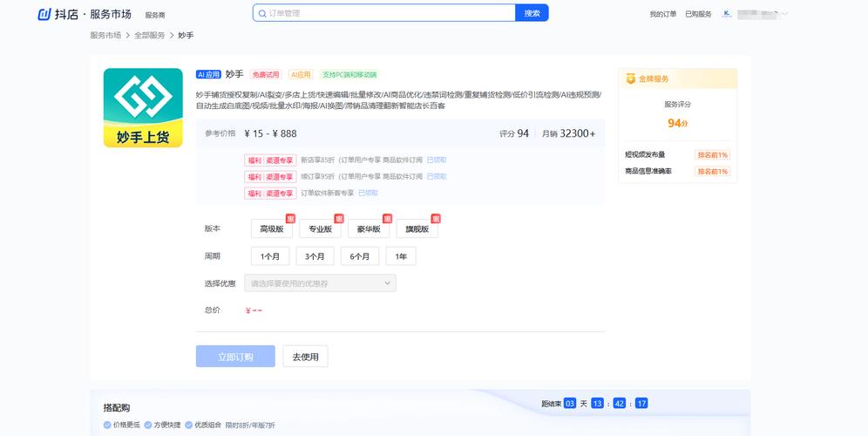Click the discount badge on 豪华版
This screenshot has width=868, height=436.
(x=387, y=219)
